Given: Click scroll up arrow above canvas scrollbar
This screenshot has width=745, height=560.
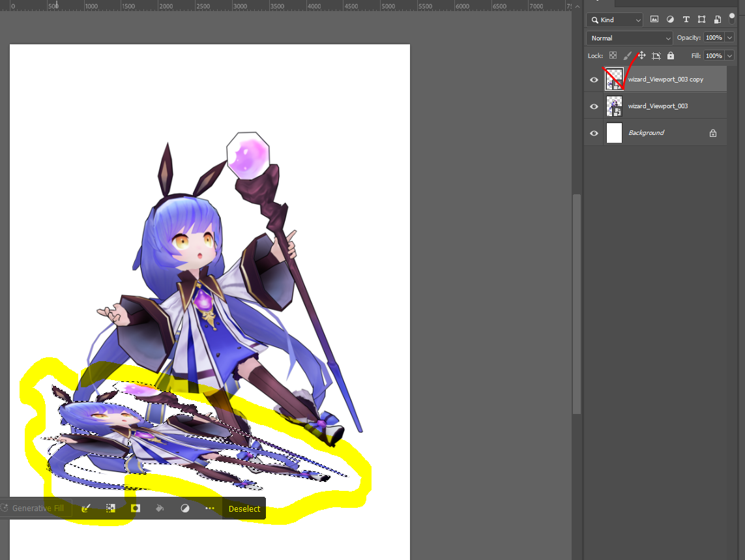Looking at the screenshot, I should click(x=577, y=7).
